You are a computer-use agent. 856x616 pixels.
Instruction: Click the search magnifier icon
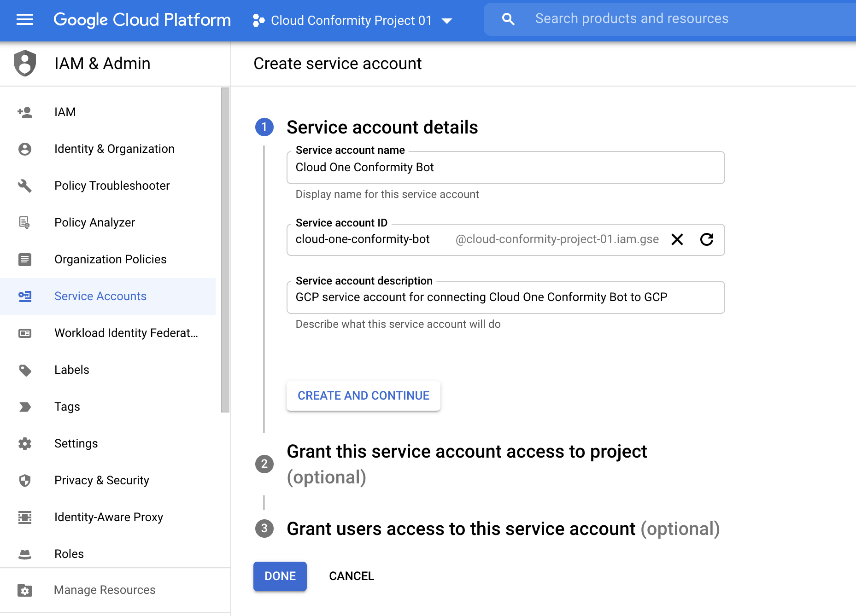508,19
